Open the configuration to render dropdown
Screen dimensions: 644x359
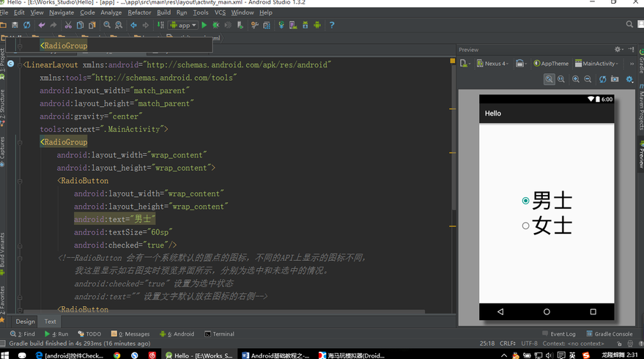coord(465,63)
